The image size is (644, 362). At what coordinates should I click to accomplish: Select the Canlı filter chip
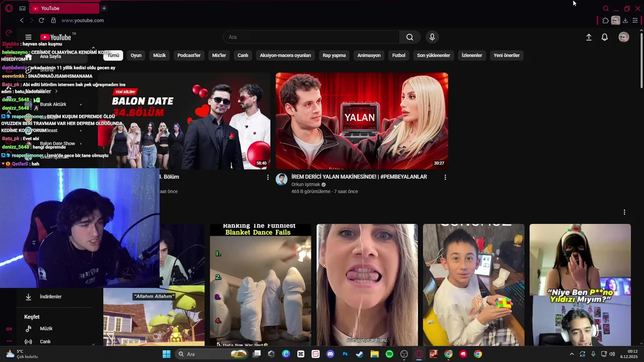tap(243, 55)
